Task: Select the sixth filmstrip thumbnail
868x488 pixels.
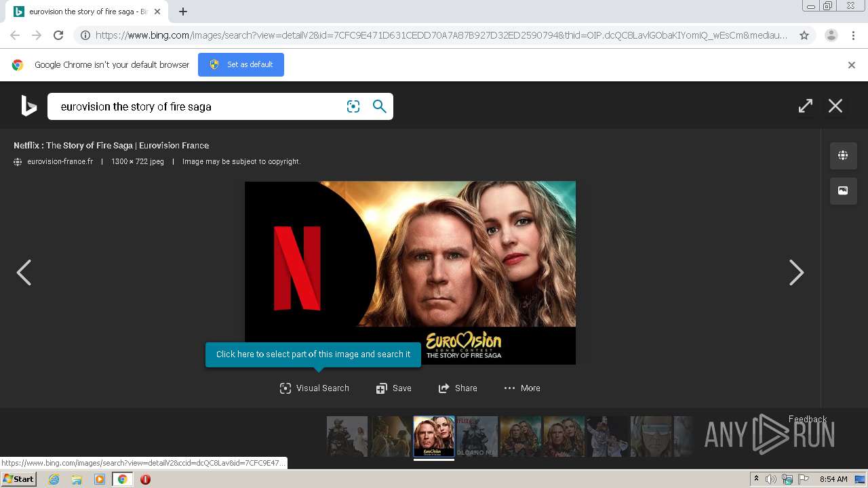Action: point(564,436)
